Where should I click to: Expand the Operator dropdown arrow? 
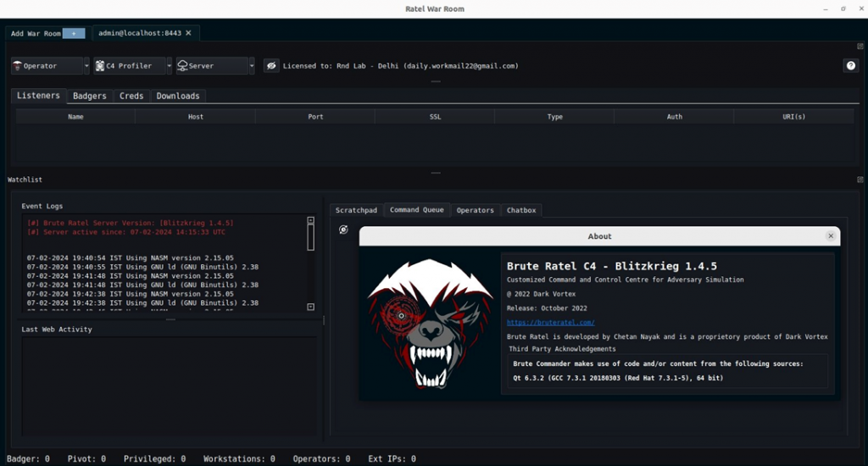tap(86, 66)
